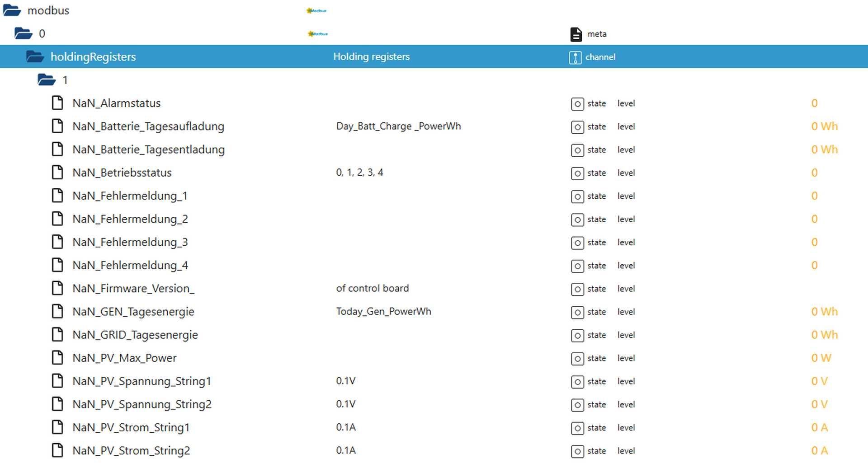Screen dimensions: 868x463
Task: Select the NaN_Fehlermeldung_1 object
Action: coord(130,196)
